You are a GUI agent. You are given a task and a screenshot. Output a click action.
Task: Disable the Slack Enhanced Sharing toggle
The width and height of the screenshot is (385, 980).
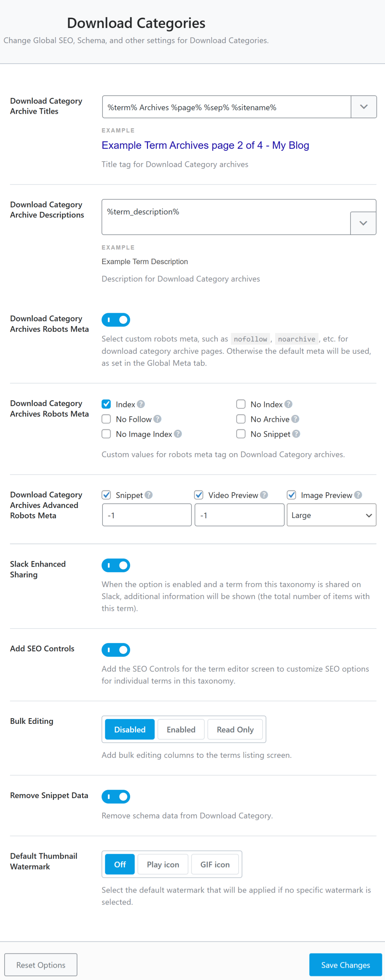pyautogui.click(x=116, y=565)
